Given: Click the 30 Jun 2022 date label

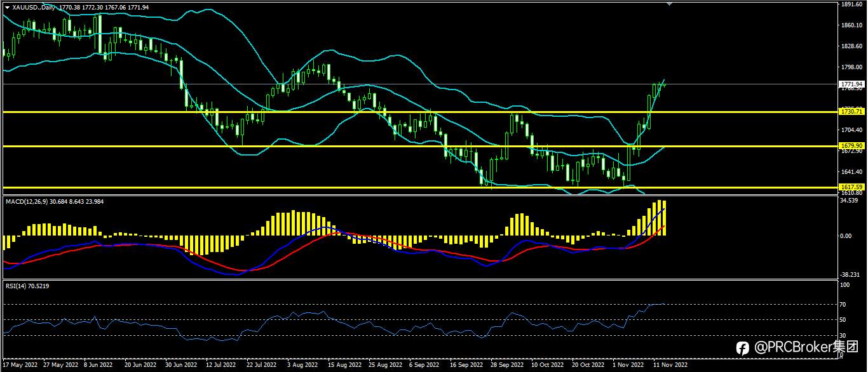Looking at the screenshot, I should (x=181, y=365).
